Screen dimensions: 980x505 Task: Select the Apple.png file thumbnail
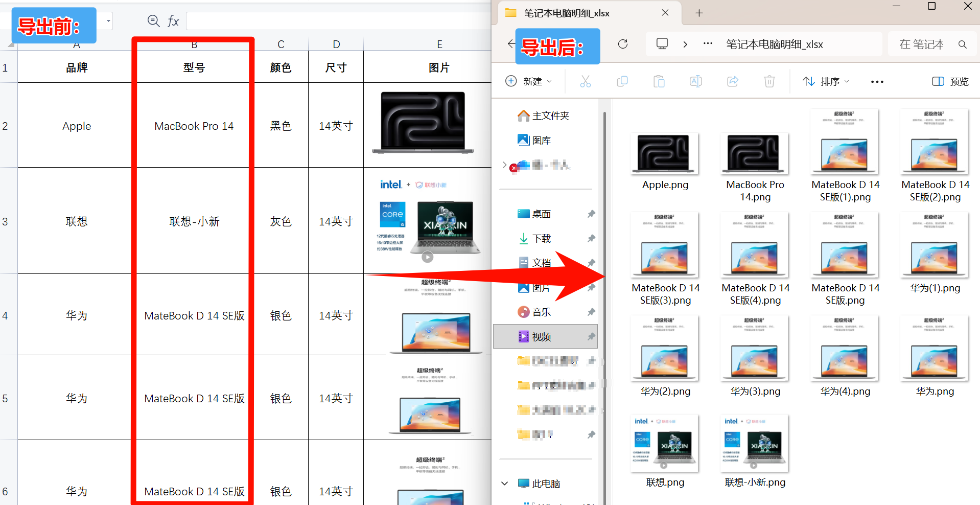[x=665, y=154]
